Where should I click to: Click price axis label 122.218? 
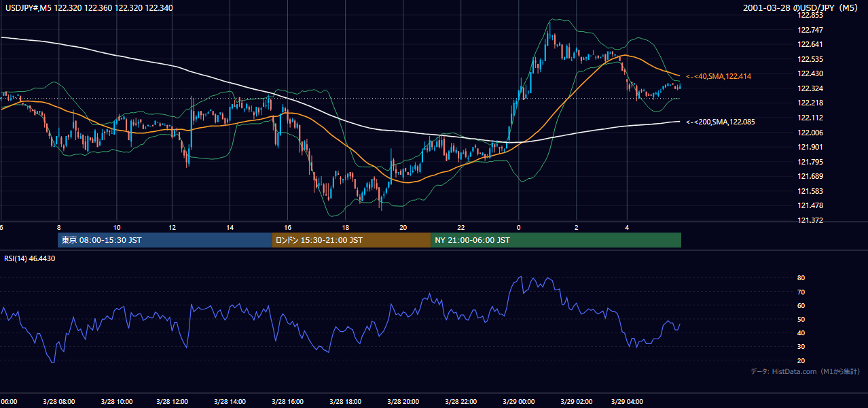(811, 103)
